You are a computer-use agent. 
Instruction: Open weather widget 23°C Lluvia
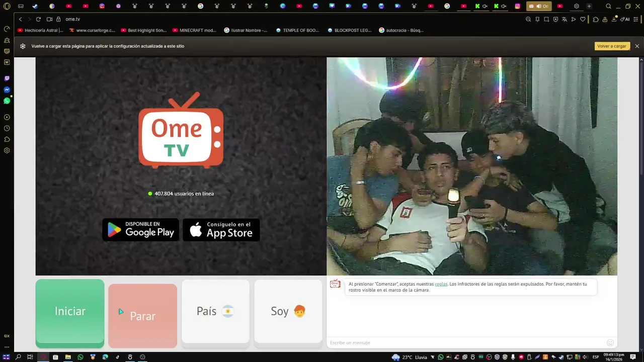click(410, 357)
